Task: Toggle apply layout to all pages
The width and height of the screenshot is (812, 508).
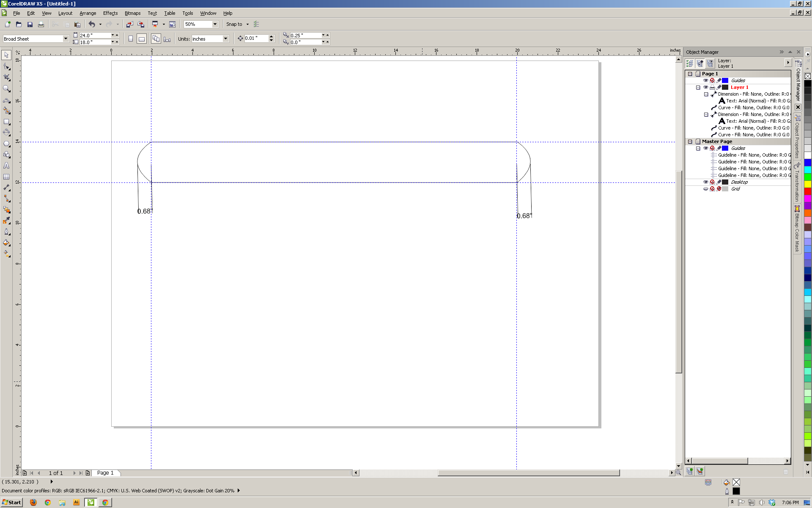Action: [x=156, y=39]
